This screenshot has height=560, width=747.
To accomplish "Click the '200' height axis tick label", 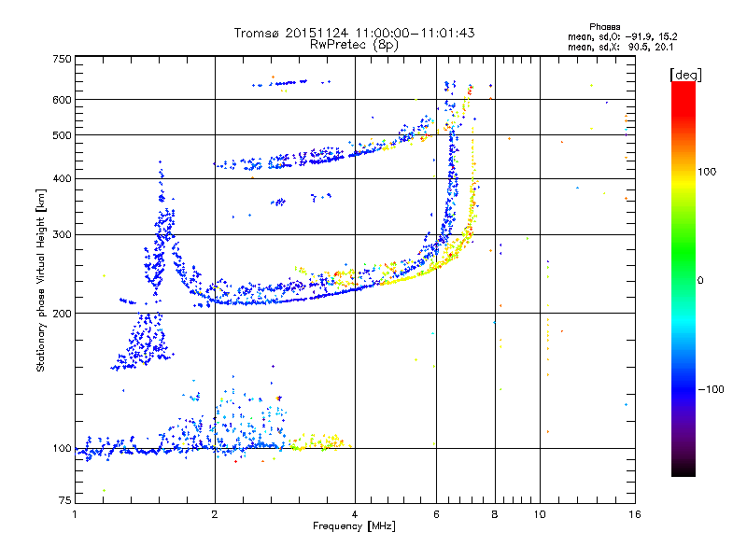I will 62,314.
